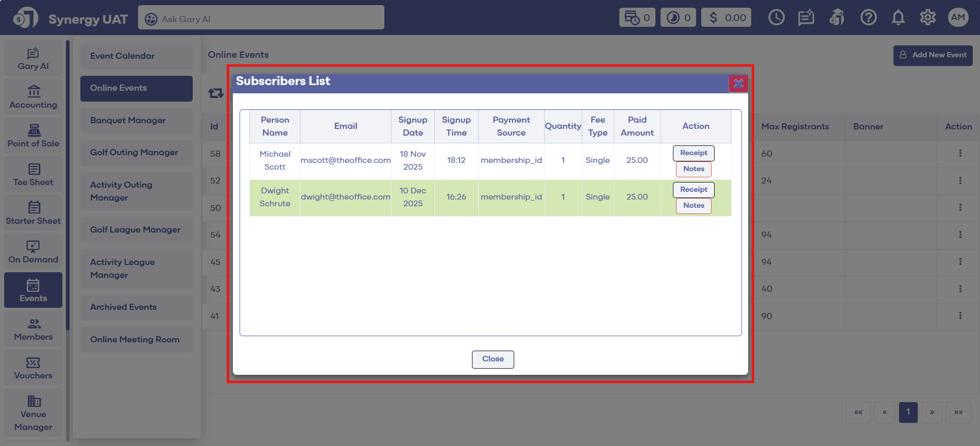Screen dimensions: 980x446
Task: Close Subscribers List with red X
Action: point(738,84)
